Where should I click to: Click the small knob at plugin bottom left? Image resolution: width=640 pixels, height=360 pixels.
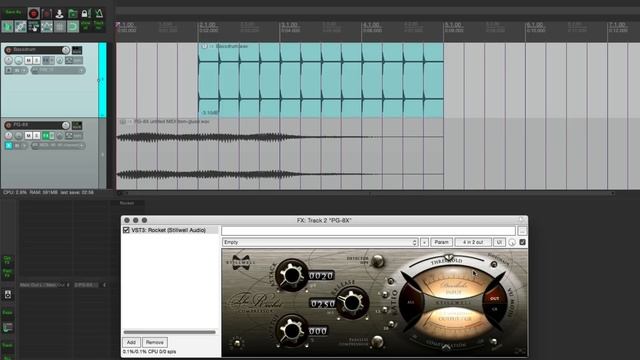point(237,343)
